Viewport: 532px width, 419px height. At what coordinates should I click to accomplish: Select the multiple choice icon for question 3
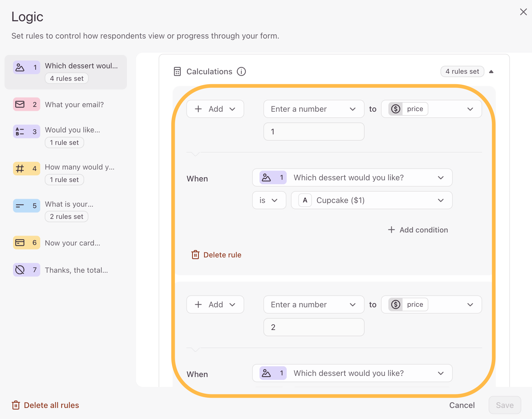(20, 132)
